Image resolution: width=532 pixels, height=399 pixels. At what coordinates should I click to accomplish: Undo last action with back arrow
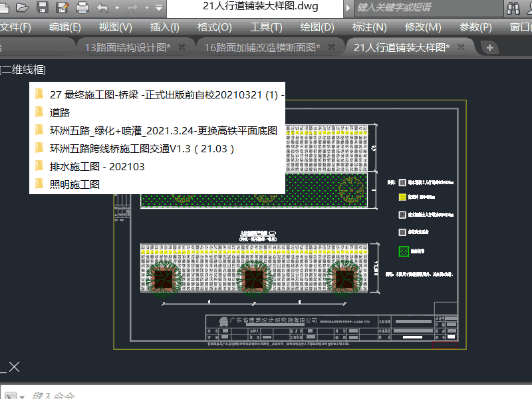(x=102, y=7)
